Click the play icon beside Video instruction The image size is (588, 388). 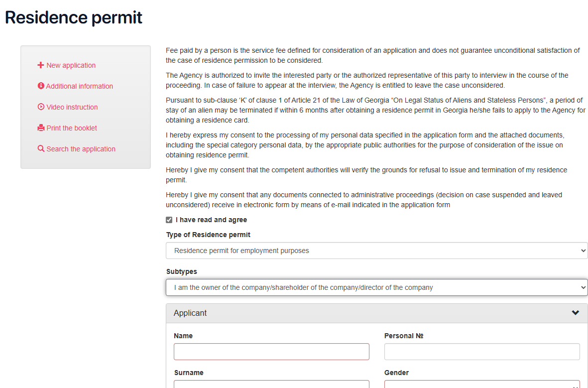click(x=41, y=107)
